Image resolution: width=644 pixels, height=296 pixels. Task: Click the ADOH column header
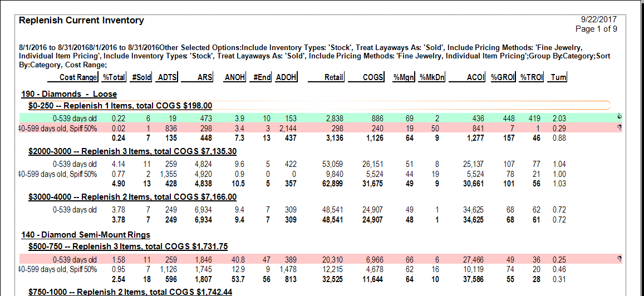point(286,77)
